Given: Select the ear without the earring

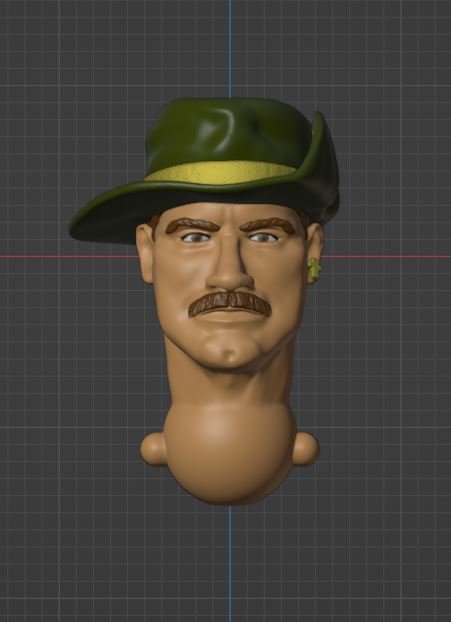Looking at the screenshot, I should coord(145,254).
